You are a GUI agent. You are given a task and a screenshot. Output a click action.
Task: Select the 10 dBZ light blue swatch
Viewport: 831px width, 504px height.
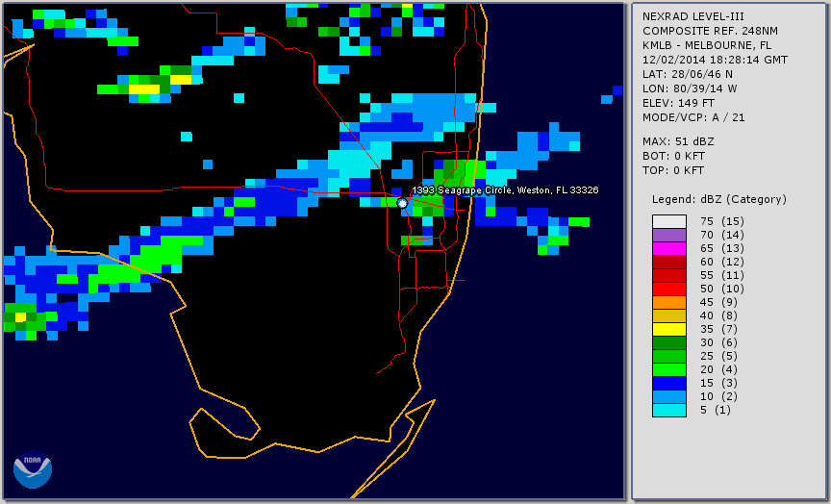click(x=669, y=396)
